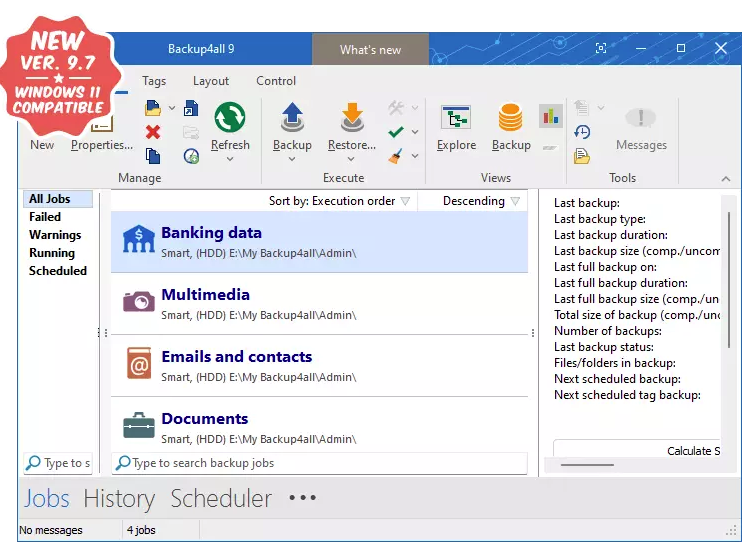Open the What's new tab
Viewport: 747px width, 551px height.
[370, 50]
